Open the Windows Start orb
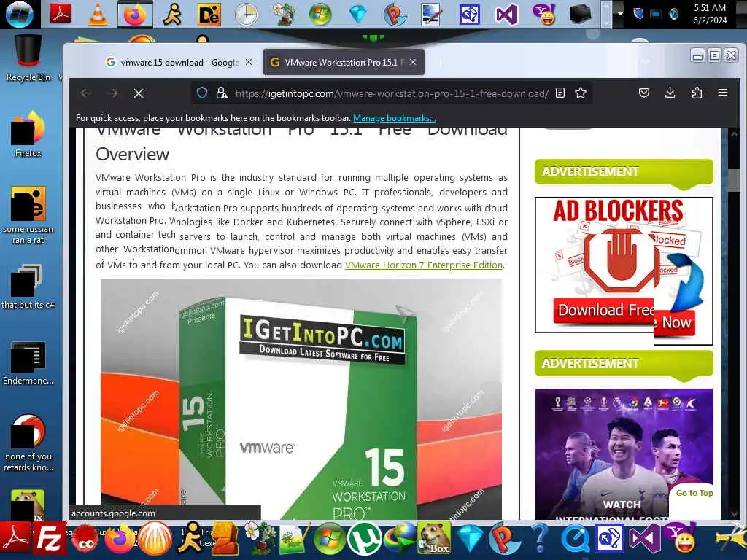The height and width of the screenshot is (560, 747). tap(20, 15)
